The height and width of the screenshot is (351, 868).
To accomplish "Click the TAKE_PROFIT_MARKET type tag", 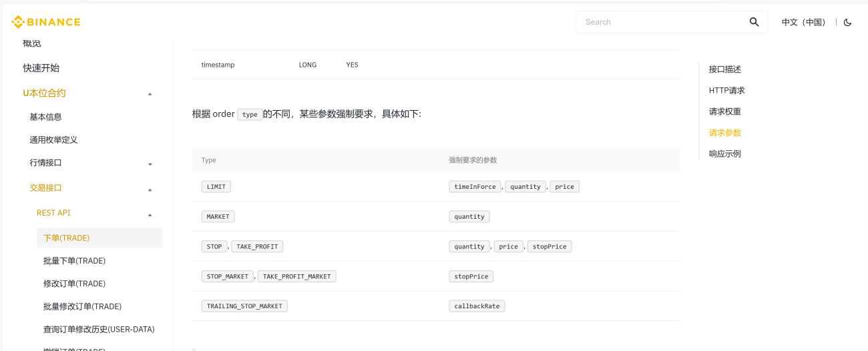I will 297,276.
